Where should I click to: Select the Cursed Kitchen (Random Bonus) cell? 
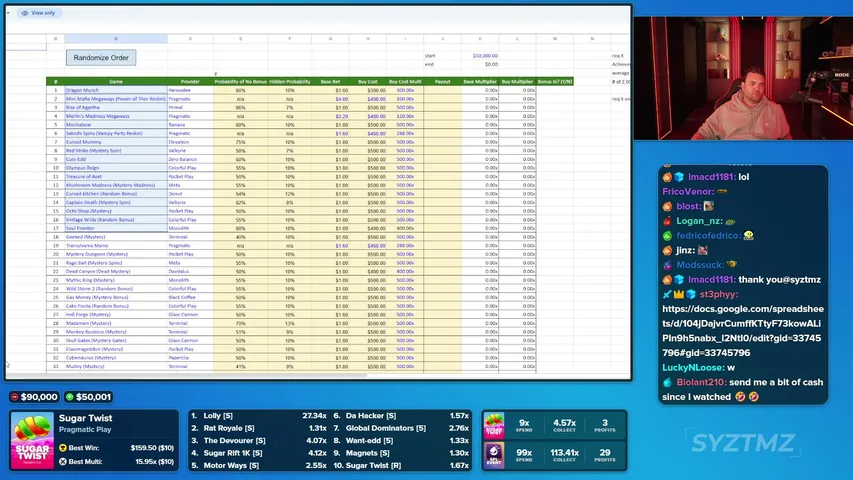coord(116,194)
